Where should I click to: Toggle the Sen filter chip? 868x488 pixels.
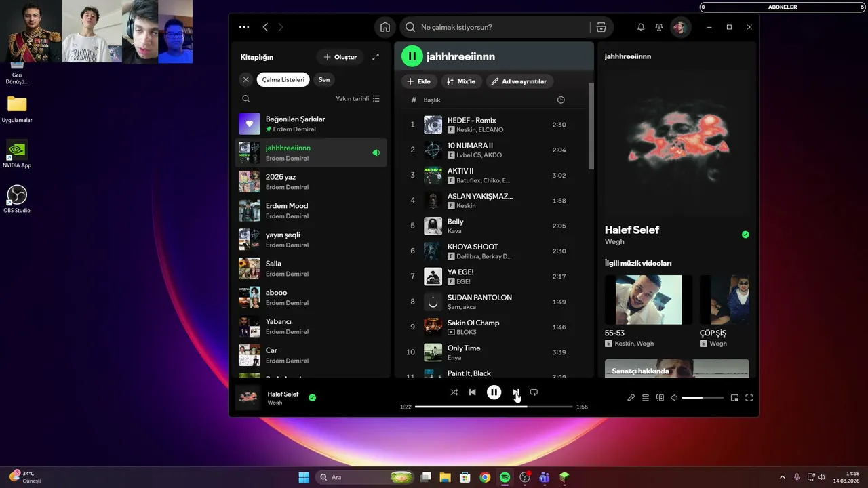pos(324,79)
